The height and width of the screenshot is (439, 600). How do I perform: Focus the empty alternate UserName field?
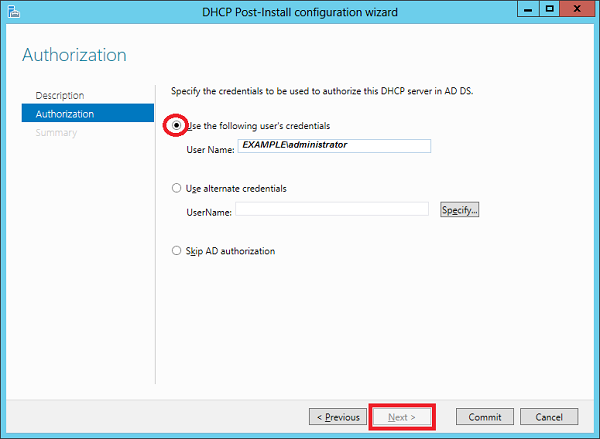tap(333, 209)
